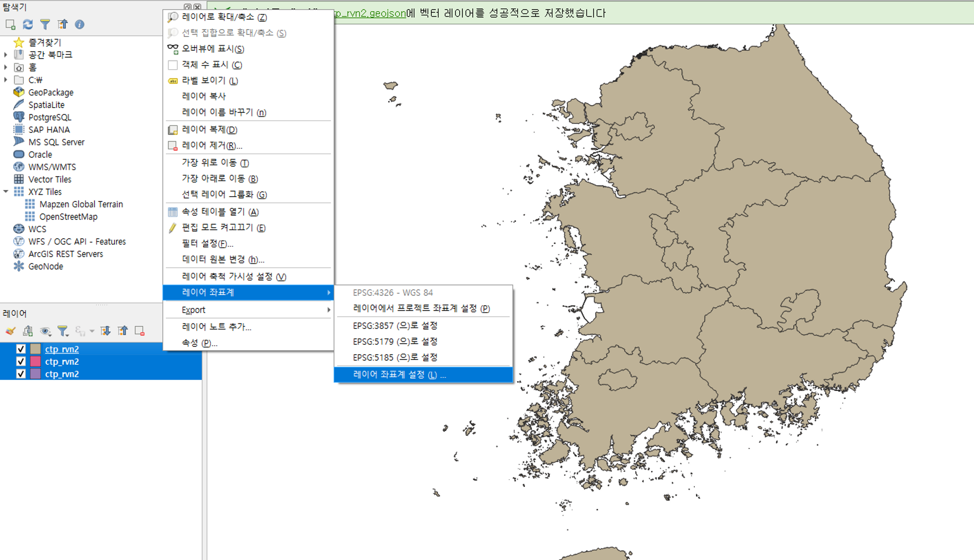Toggle visibility of the top ctp_rvn2 layer
This screenshot has width=974, height=560.
(20, 349)
